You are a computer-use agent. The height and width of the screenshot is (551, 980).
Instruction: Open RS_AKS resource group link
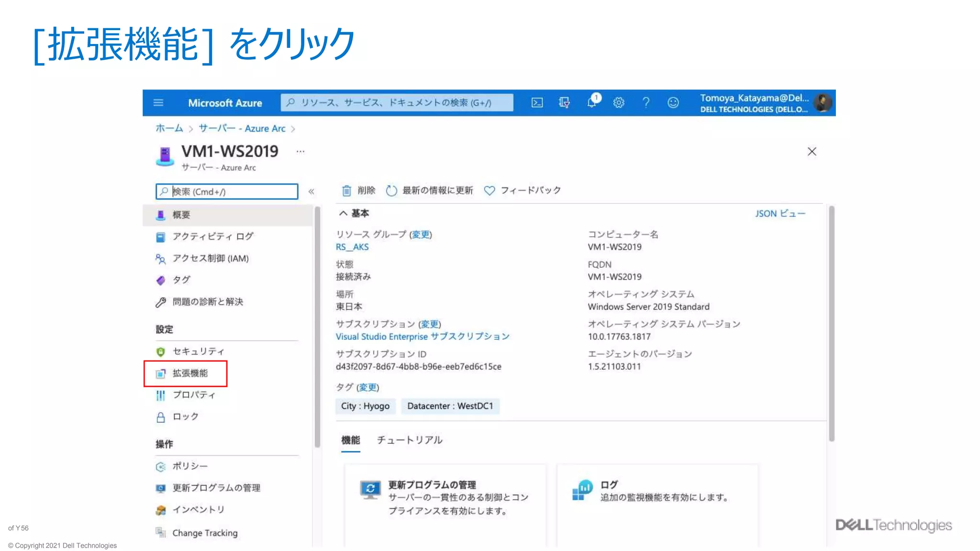point(352,247)
